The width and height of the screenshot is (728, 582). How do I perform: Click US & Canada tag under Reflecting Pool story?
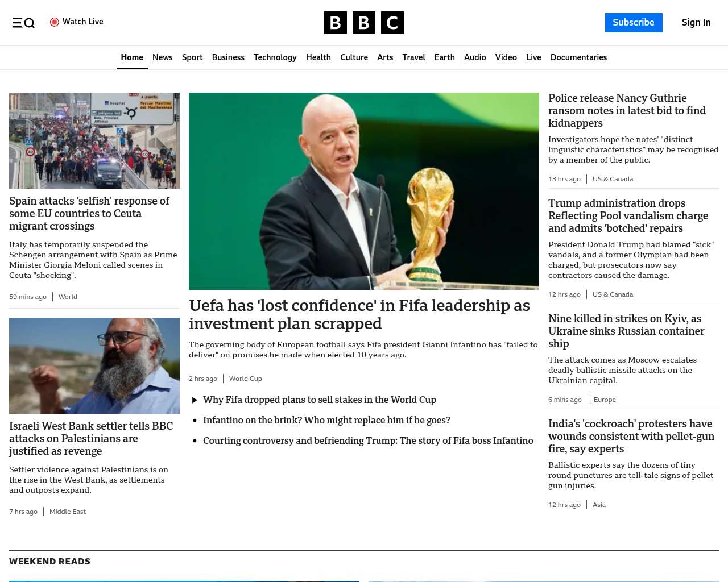click(613, 294)
